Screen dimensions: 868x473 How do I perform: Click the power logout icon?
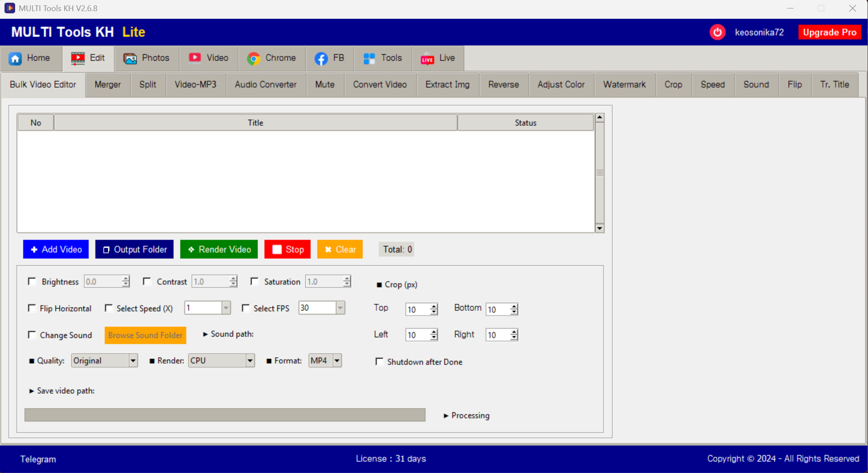717,32
